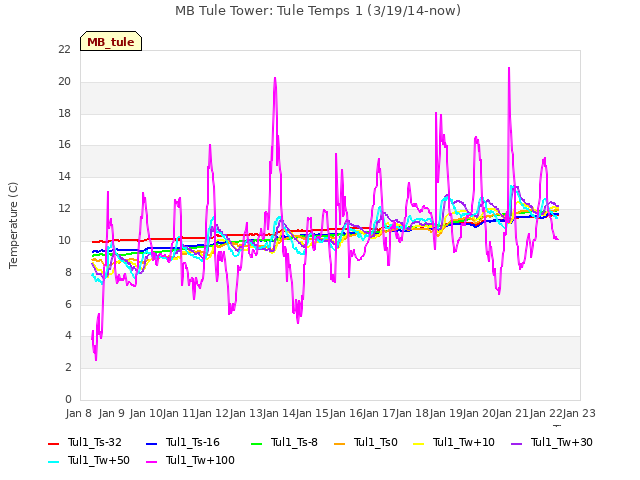
Task: Select the Tul1_Tw+30 legend label
Action: pos(562,442)
